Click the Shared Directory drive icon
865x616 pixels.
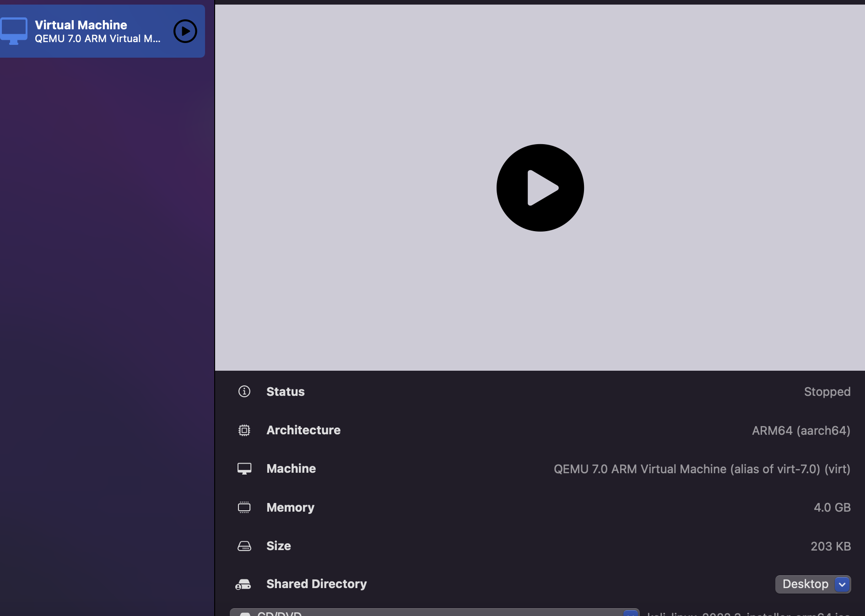(244, 584)
